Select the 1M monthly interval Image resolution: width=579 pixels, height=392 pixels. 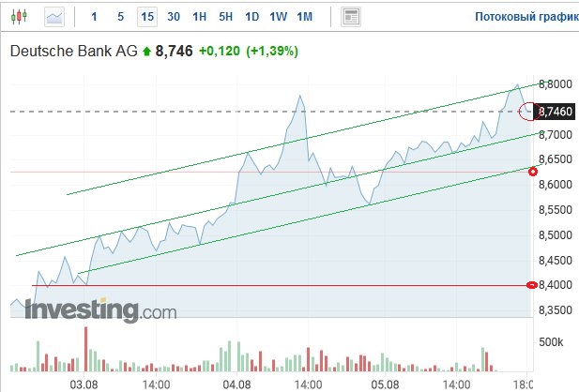[305, 17]
